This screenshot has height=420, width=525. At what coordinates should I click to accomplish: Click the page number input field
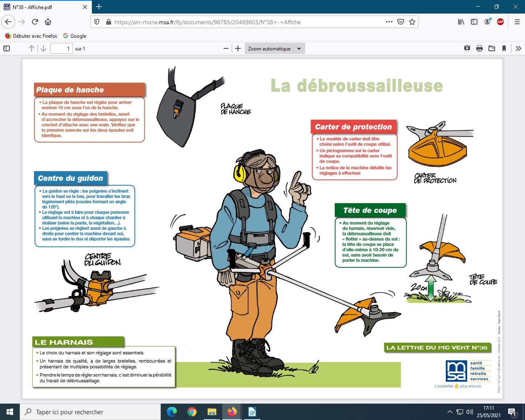[x=61, y=48]
